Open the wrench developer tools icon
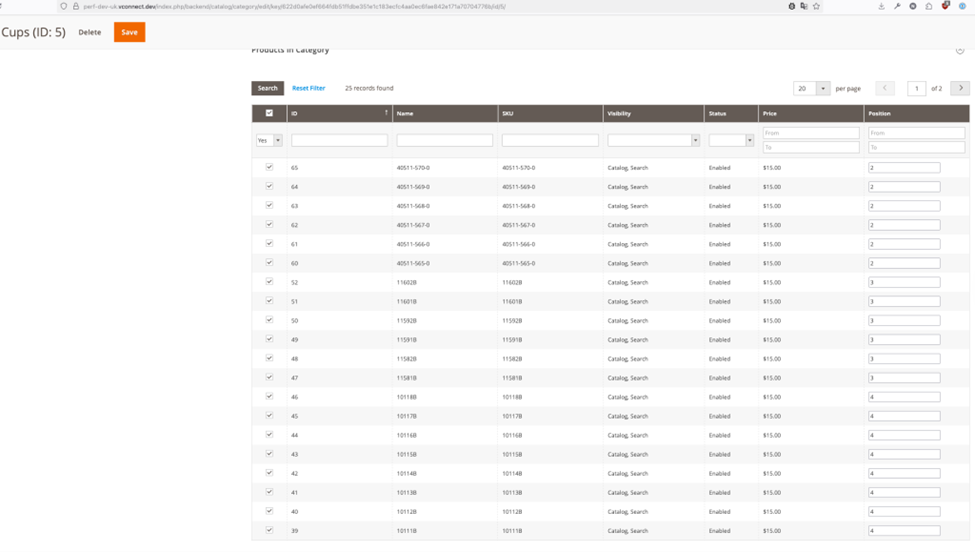This screenshot has width=975, height=552. point(897,6)
